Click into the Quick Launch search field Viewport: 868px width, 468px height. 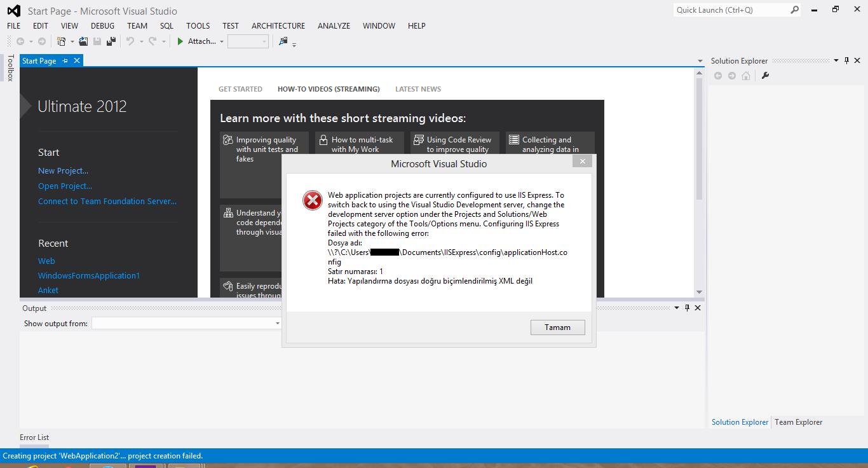pos(731,10)
